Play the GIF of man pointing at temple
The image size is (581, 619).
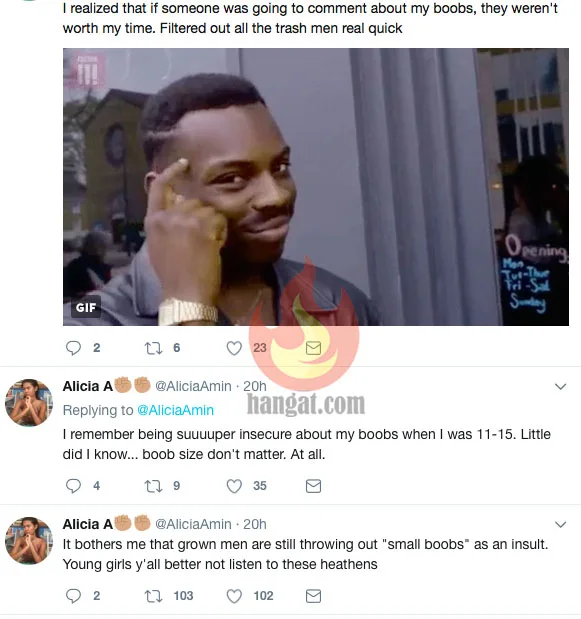pos(316,187)
